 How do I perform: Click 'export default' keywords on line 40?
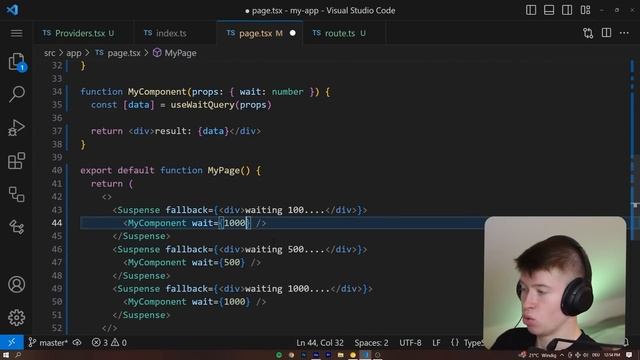point(117,170)
